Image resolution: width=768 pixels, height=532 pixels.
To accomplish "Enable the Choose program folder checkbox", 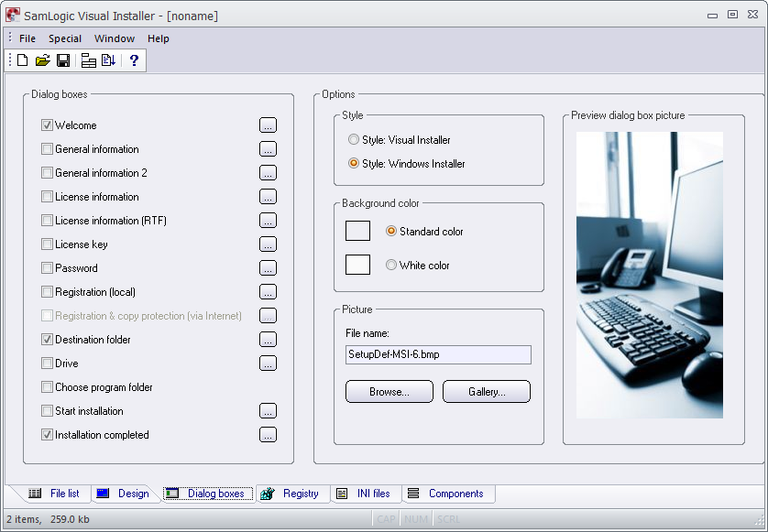I will click(47, 387).
